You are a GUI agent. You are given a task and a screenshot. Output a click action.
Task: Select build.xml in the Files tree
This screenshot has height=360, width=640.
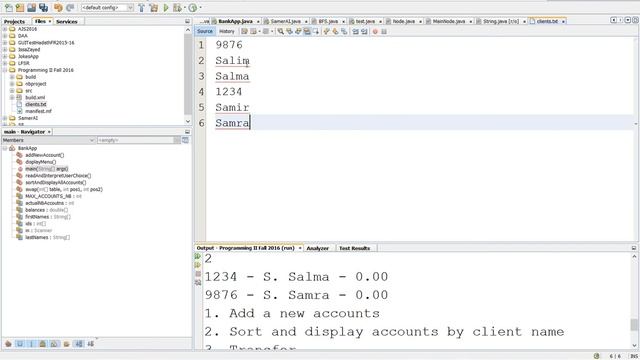[35, 98]
